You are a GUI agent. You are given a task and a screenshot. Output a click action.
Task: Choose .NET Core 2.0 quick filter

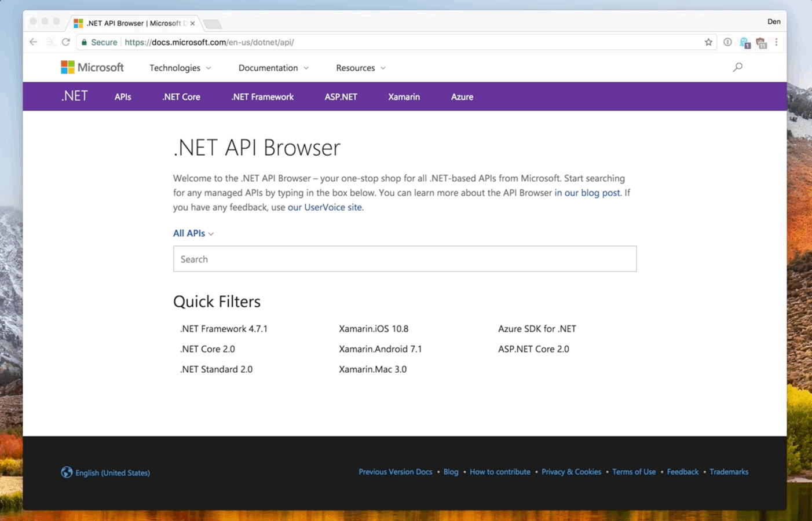(x=207, y=349)
